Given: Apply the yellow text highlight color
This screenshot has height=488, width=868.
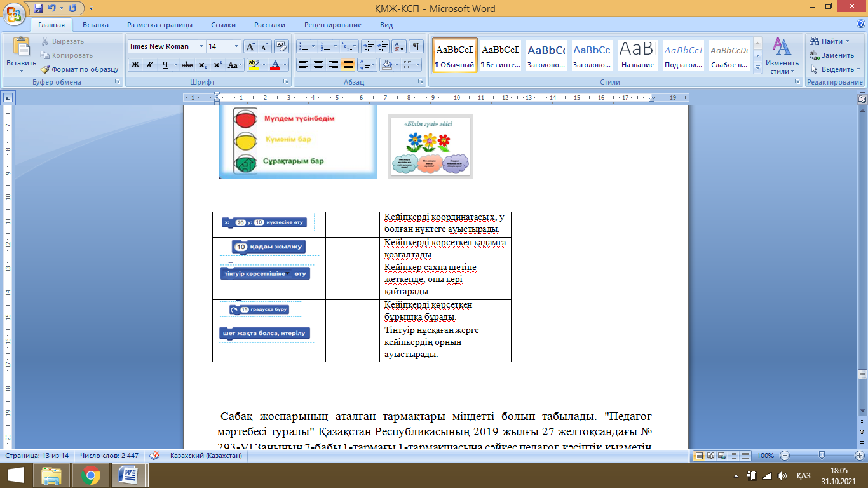Looking at the screenshot, I should (253, 65).
